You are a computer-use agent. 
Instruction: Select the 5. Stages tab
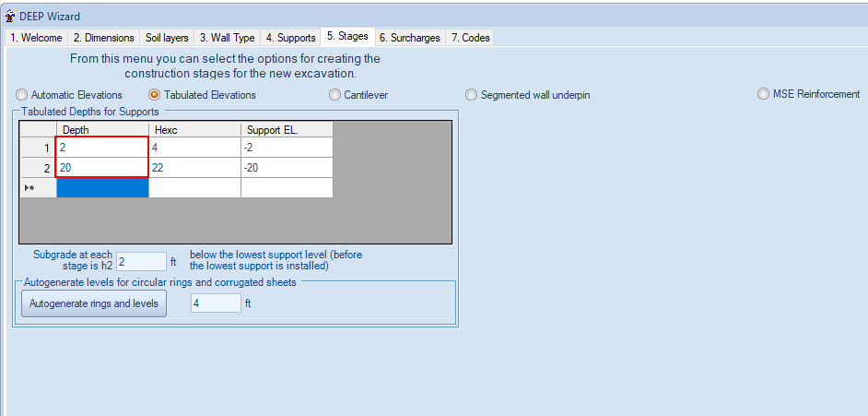[347, 36]
